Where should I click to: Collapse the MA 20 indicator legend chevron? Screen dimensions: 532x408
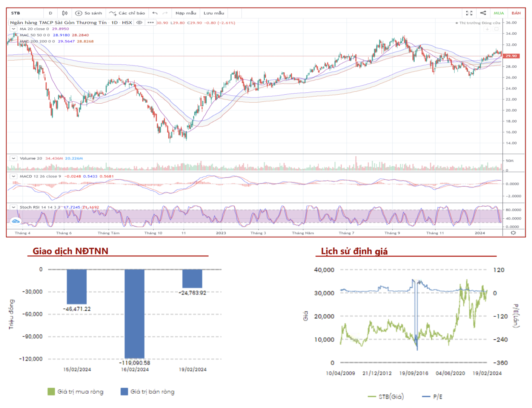14,29
